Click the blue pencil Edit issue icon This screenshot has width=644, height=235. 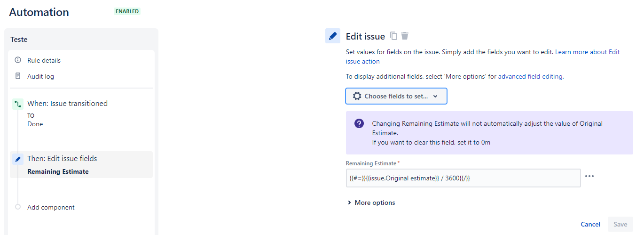coord(333,36)
